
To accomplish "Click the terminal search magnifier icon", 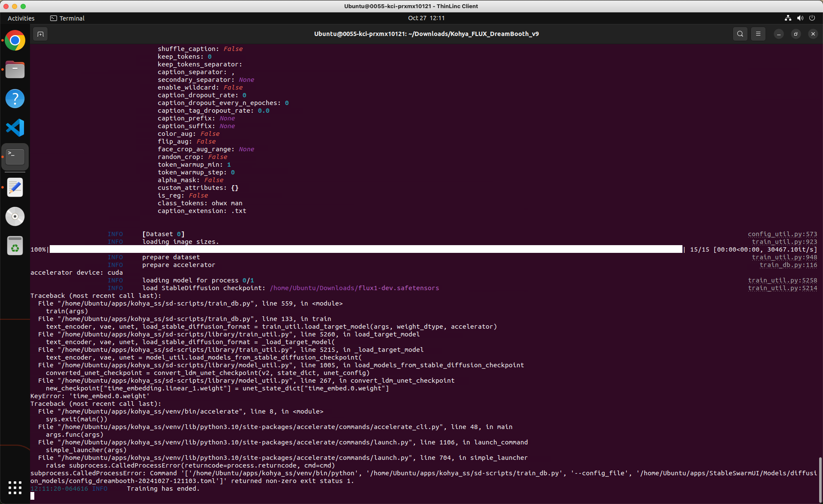I will tap(740, 34).
